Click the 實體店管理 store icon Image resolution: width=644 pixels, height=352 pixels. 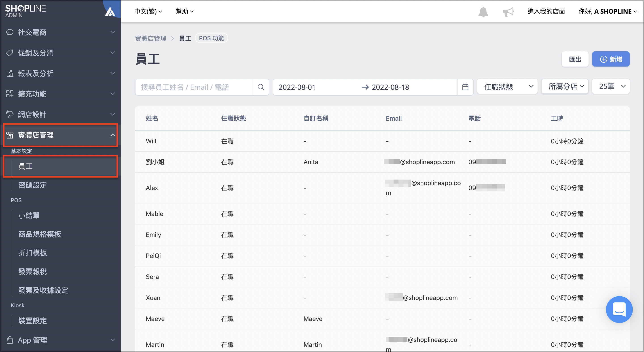10,135
